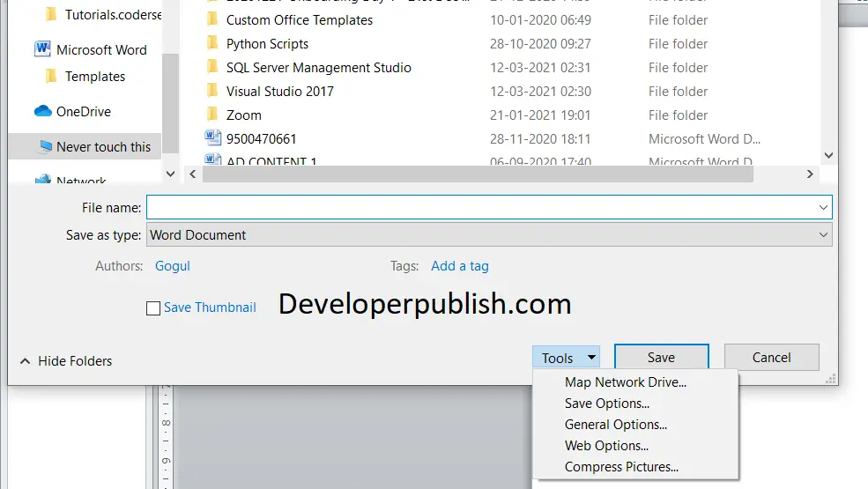Open the Word document icon for 9500470661
The height and width of the screenshot is (489, 868).
[x=212, y=138]
